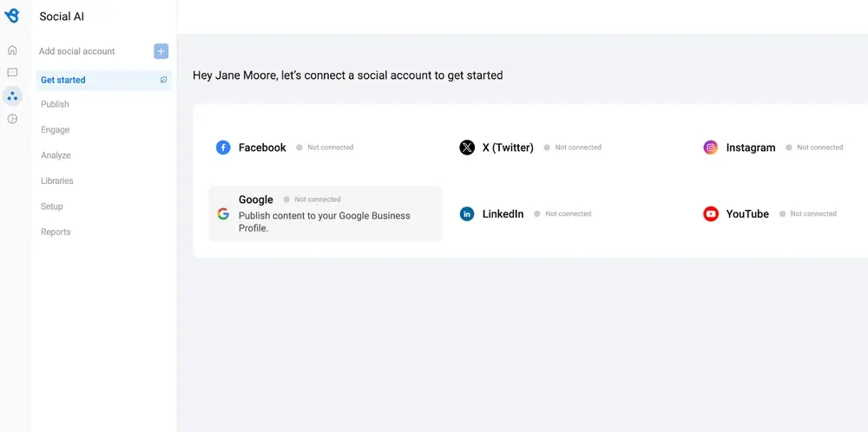
Task: Click the YouTube logo icon
Action: pos(711,213)
